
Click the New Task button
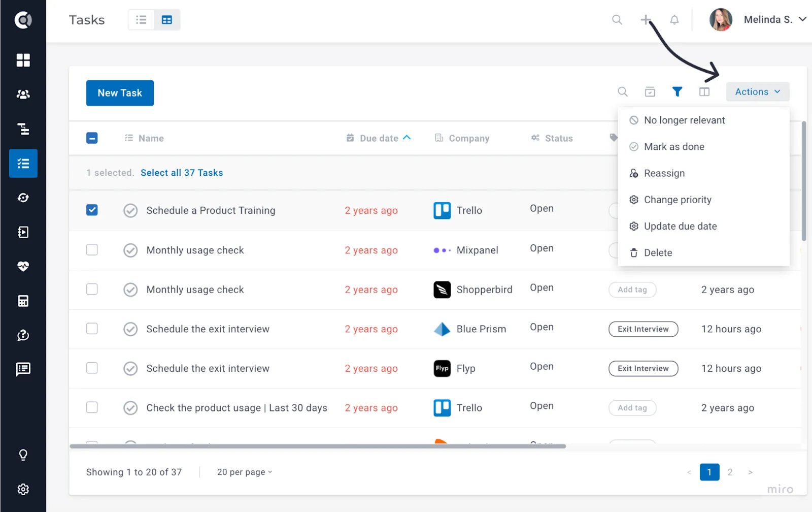coord(120,93)
